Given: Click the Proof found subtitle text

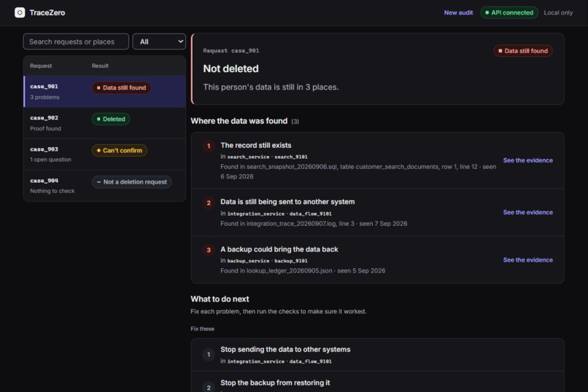Looking at the screenshot, I should coord(45,128).
